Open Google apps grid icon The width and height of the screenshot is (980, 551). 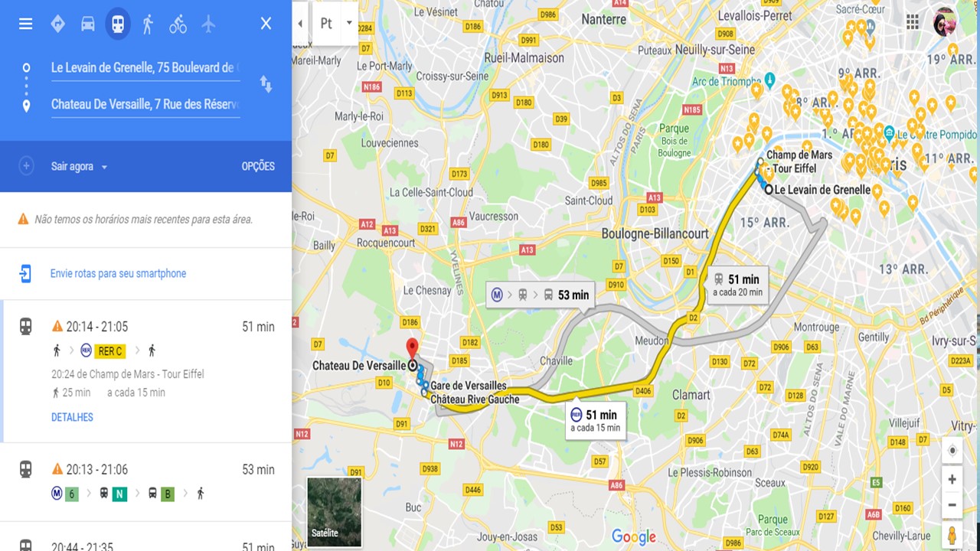913,22
